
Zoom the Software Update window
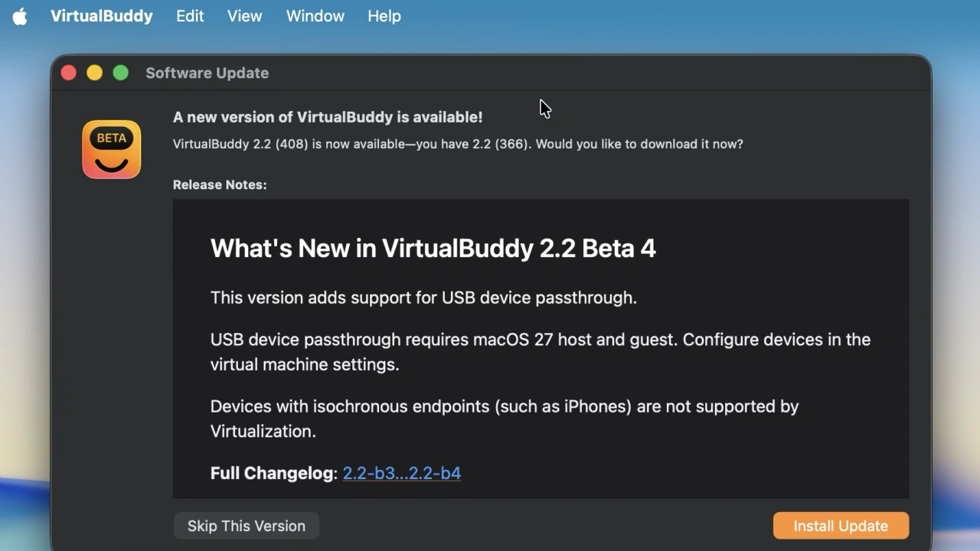pos(121,73)
